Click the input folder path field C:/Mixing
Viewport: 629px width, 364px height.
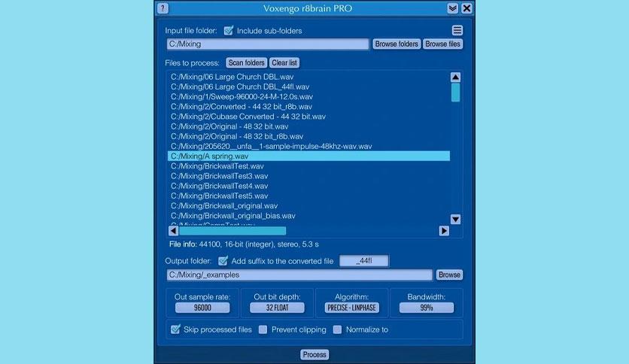tap(268, 44)
